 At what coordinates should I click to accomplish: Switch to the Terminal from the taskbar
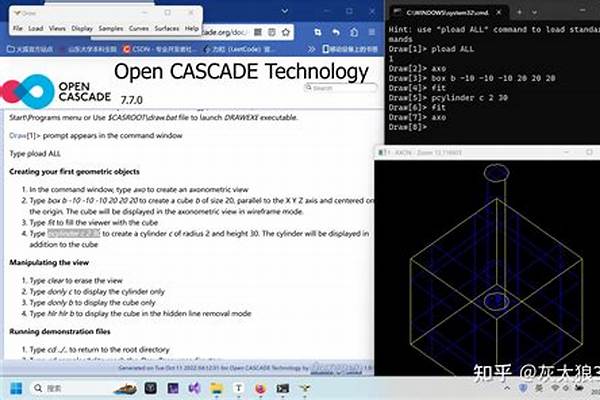[x=282, y=389]
